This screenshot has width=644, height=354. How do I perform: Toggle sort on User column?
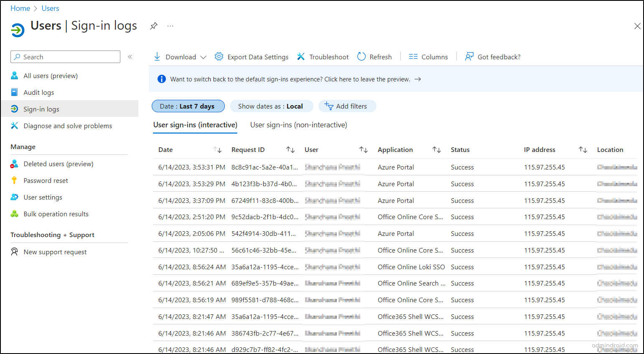[364, 149]
